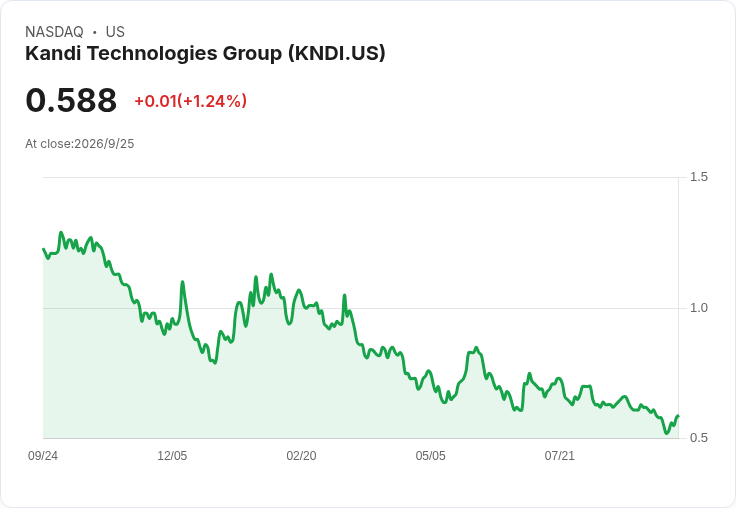Click the 1.5 price axis label
This screenshot has height=508, width=736.
(x=698, y=177)
